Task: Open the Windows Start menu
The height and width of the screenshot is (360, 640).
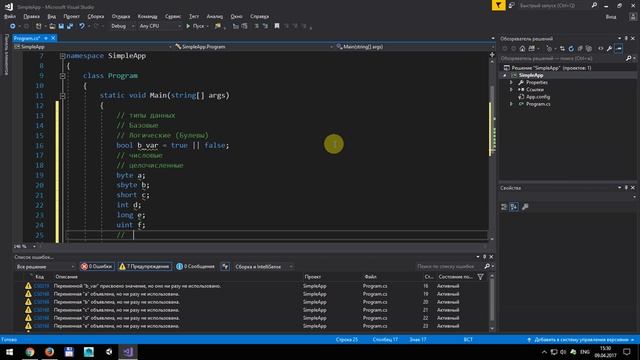Action: coord(9,352)
